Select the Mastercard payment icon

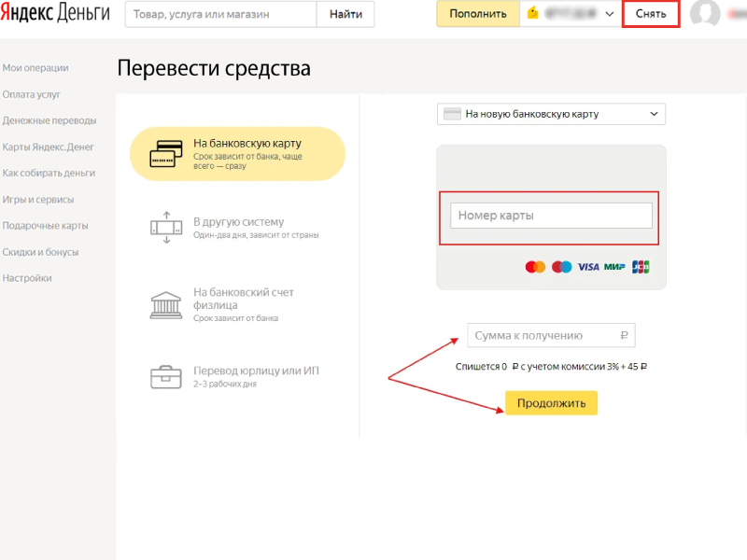point(534,266)
